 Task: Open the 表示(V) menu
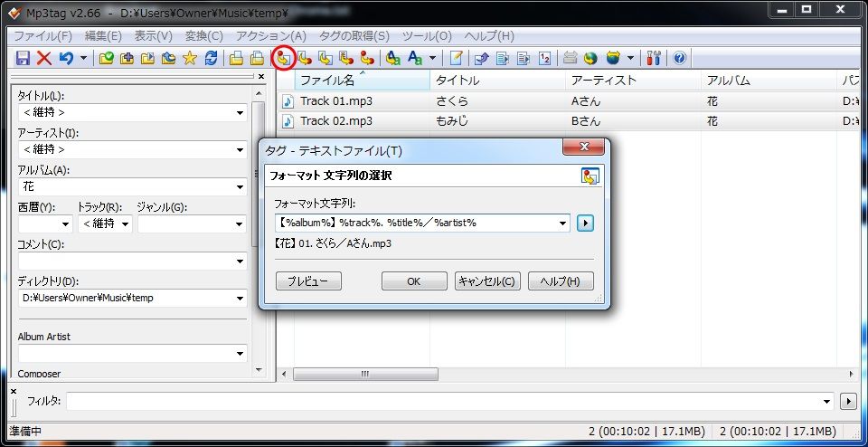click(x=154, y=36)
